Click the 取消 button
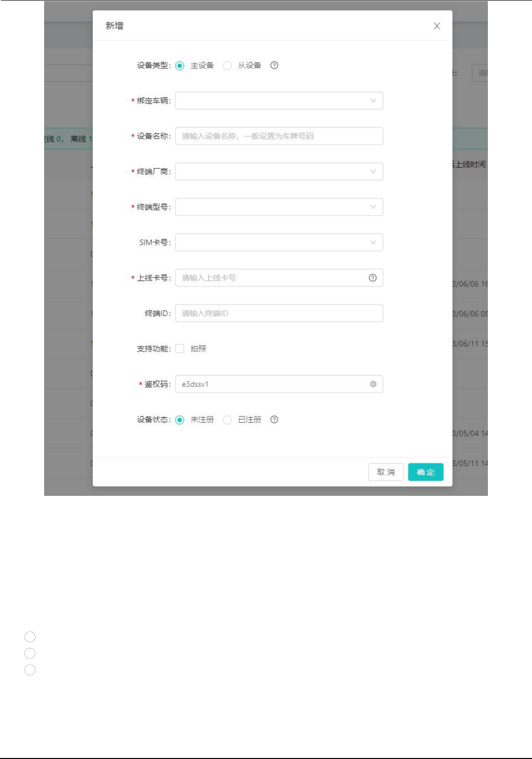Screen dimensions: 532x759 (386, 472)
